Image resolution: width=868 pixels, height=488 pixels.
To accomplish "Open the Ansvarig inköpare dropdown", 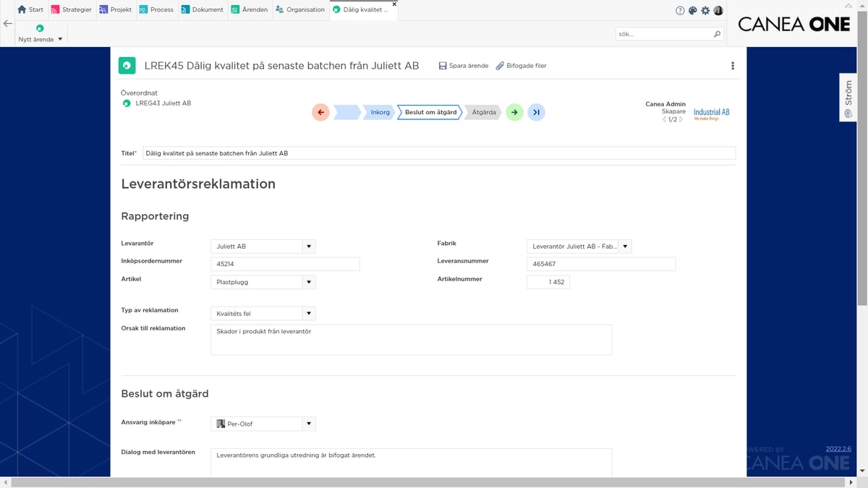I will pos(309,424).
